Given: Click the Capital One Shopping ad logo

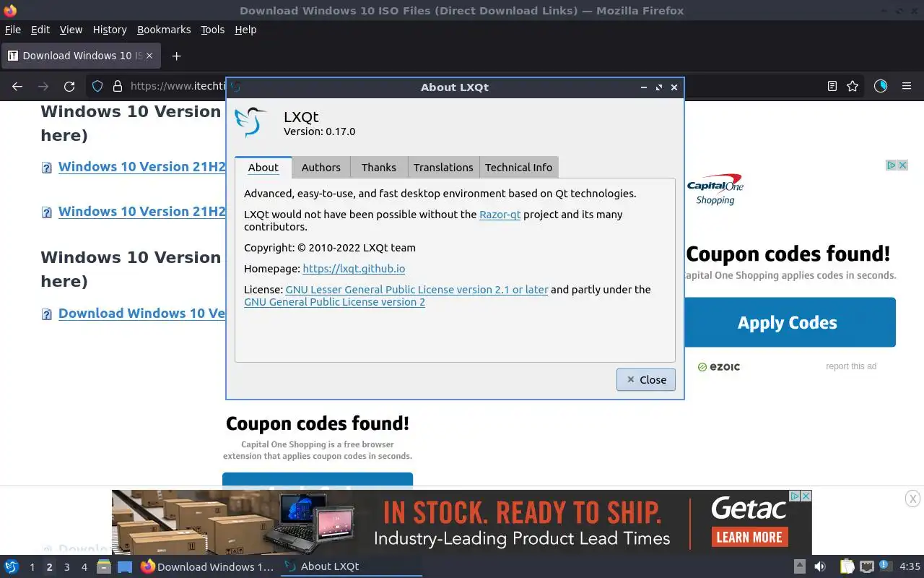Looking at the screenshot, I should (x=715, y=189).
